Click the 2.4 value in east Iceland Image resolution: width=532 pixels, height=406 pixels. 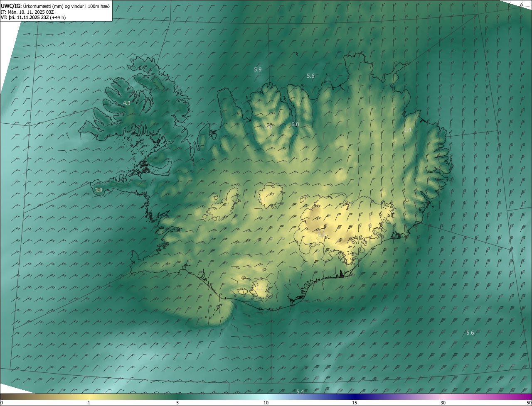(x=407, y=130)
